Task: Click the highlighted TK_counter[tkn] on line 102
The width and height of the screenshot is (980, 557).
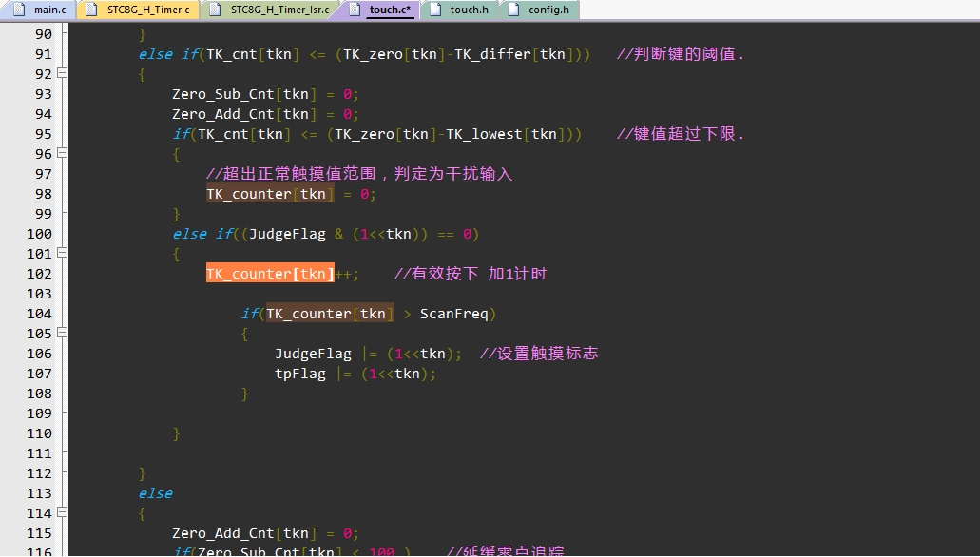Action: [270, 274]
